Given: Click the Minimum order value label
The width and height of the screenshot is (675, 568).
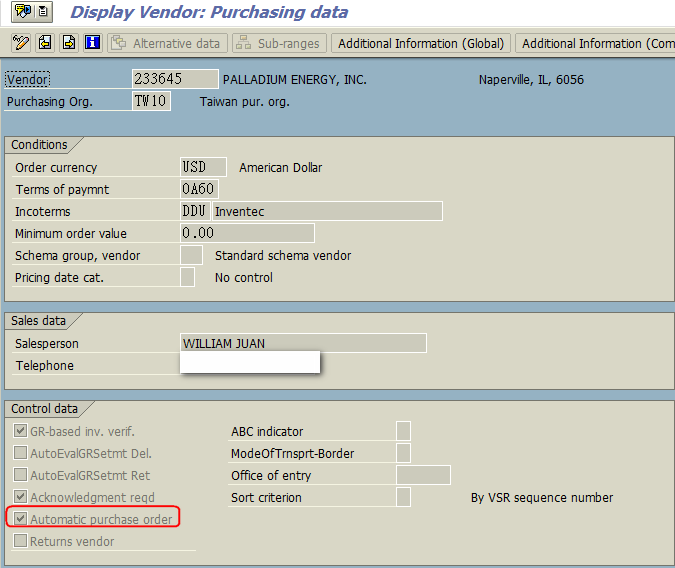Looking at the screenshot, I should point(71,233).
